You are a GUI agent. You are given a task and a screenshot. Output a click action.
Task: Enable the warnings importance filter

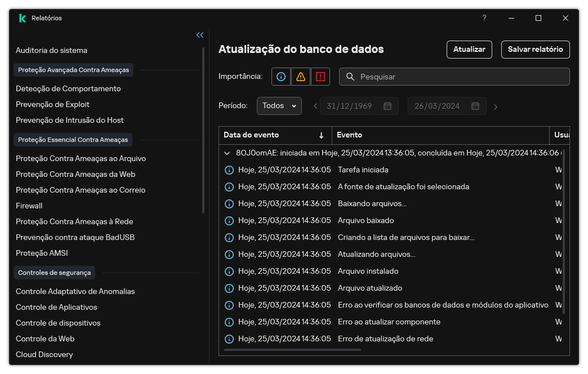tap(300, 77)
